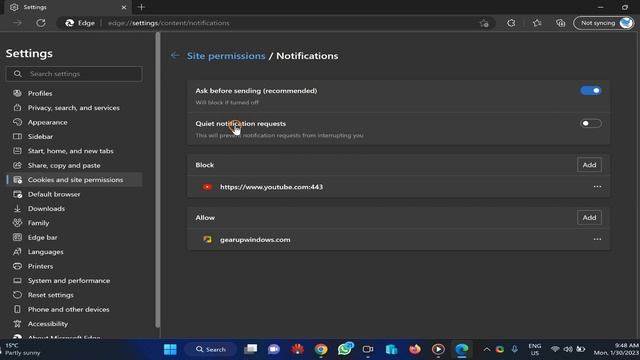Image resolution: width=640 pixels, height=360 pixels.
Task: Select Cookies and site permissions
Action: click(74, 180)
